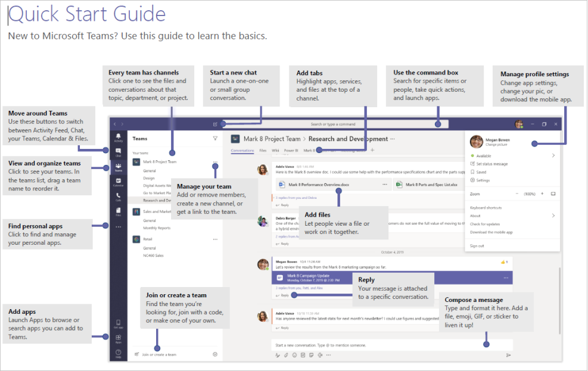The image size is (588, 371).
Task: Send the message with the arrow icon
Action: [x=508, y=355]
